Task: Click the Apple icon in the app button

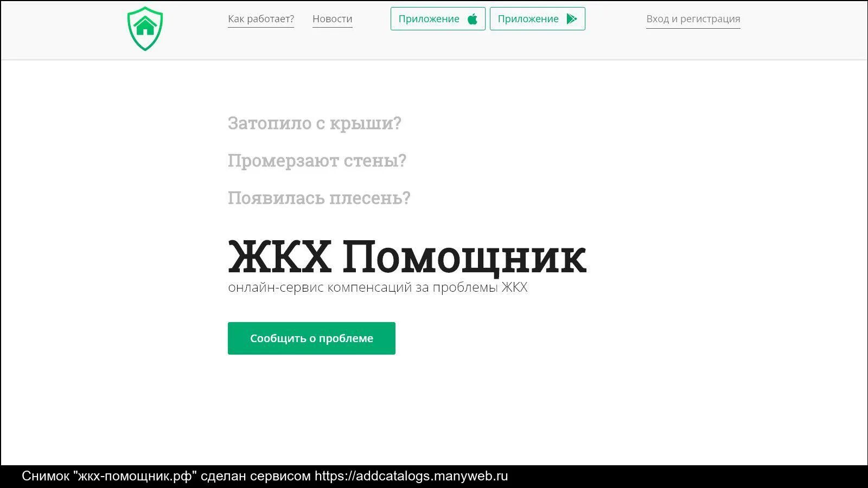Action: 473,19
